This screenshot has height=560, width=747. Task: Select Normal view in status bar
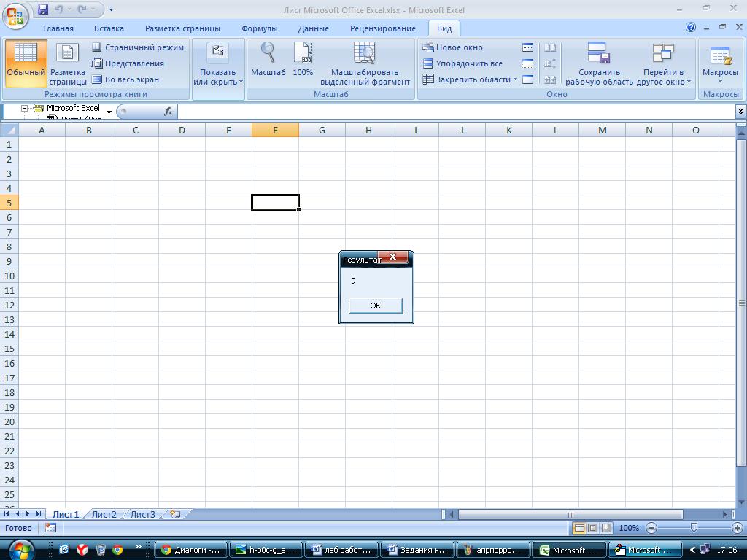click(579, 528)
